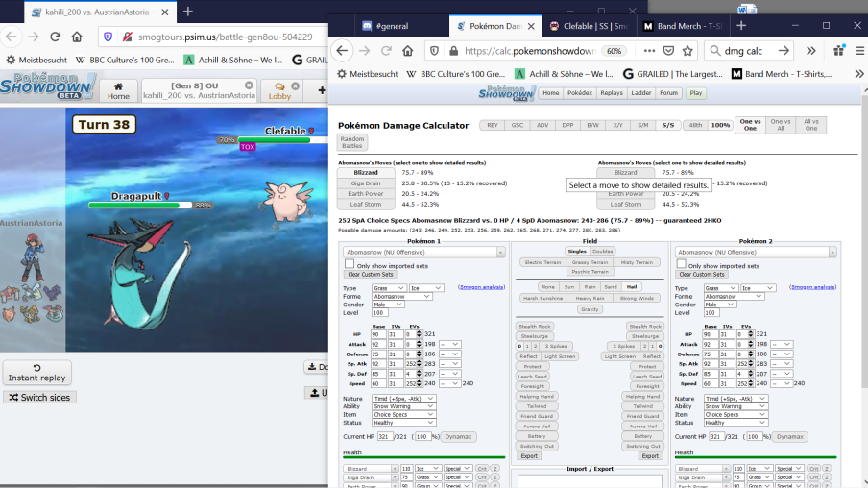Select Rain weather in Field
868x488 pixels.
(590, 287)
